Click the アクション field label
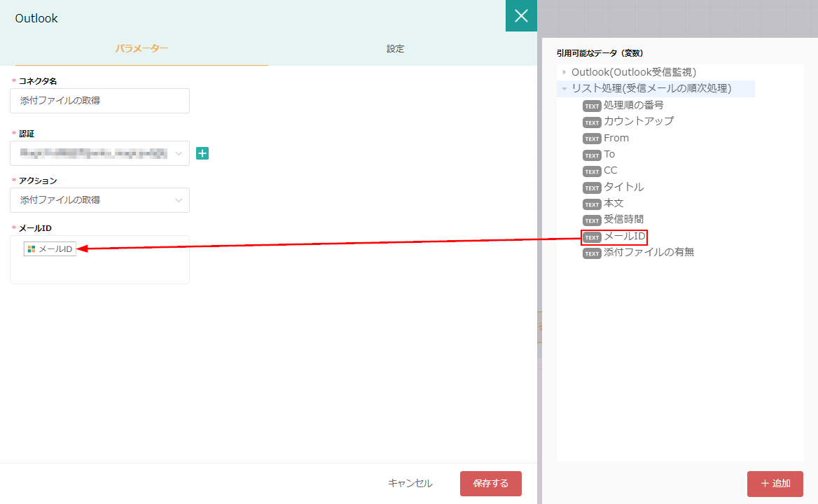The height and width of the screenshot is (504, 818). click(x=38, y=181)
